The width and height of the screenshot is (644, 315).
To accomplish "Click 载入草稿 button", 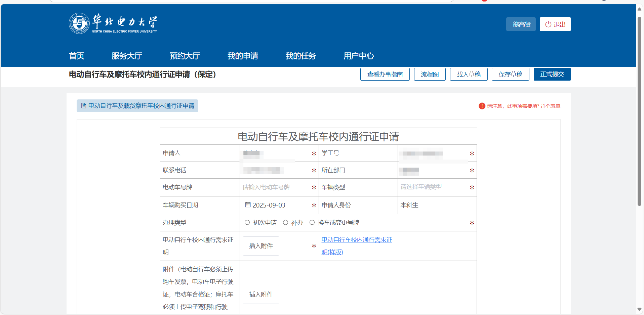I will [469, 74].
